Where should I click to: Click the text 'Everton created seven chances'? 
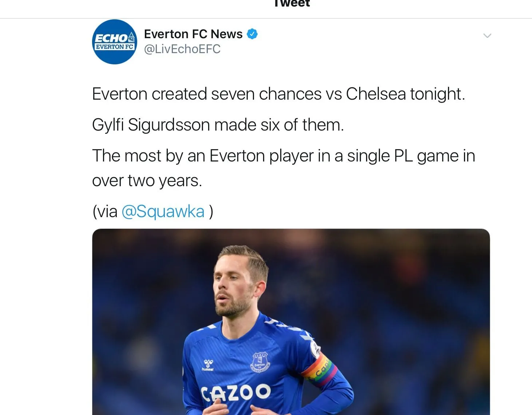pyautogui.click(x=207, y=94)
